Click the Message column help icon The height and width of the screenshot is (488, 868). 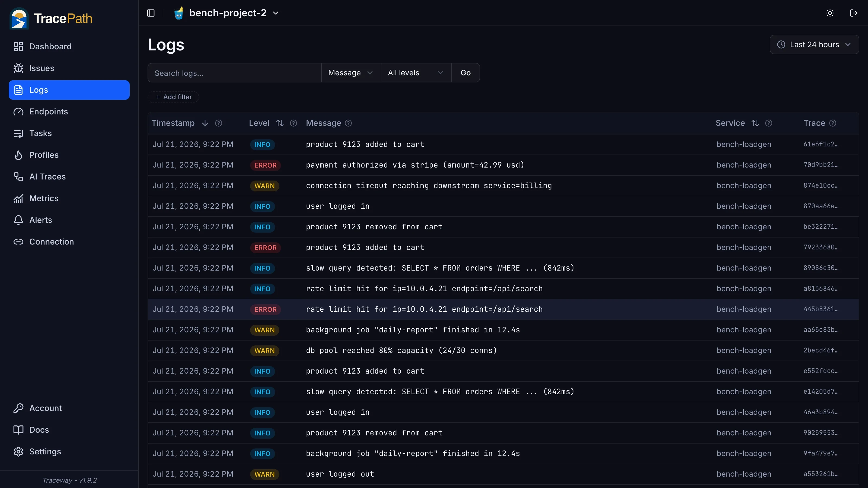348,123
